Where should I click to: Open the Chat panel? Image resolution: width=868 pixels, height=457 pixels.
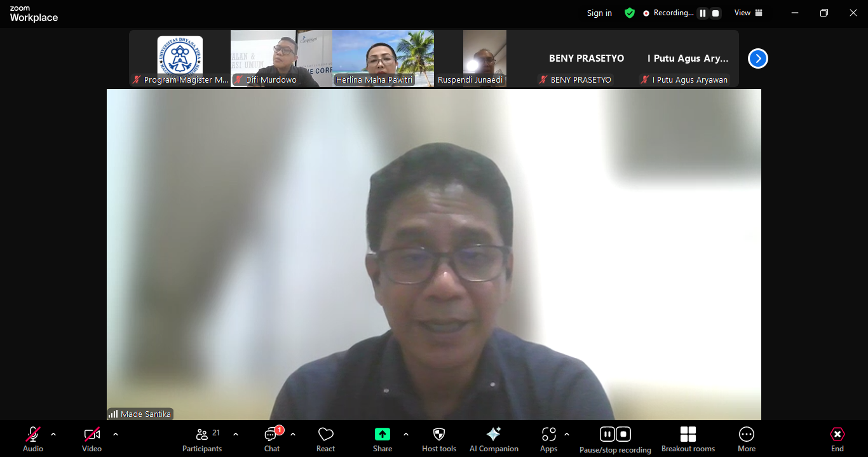(x=272, y=439)
